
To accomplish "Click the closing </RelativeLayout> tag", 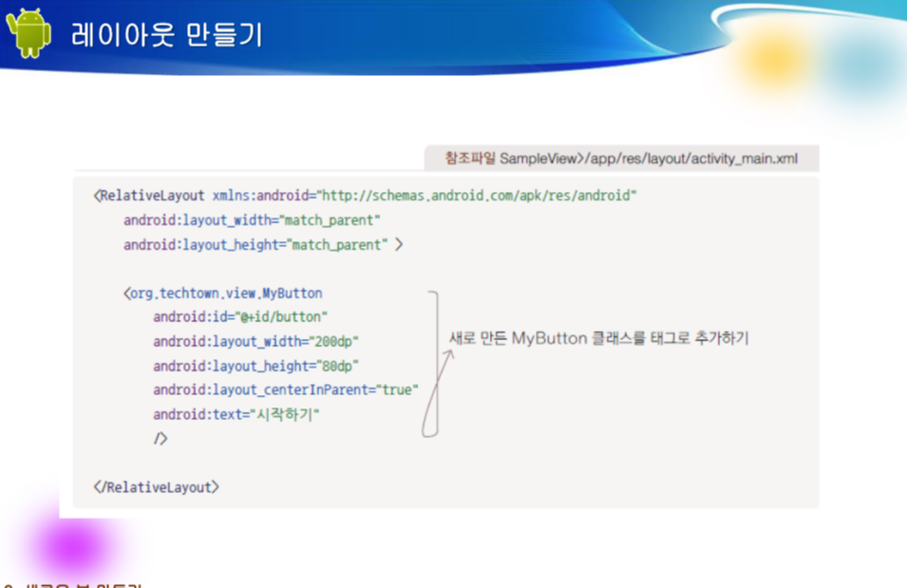I will click(156, 487).
